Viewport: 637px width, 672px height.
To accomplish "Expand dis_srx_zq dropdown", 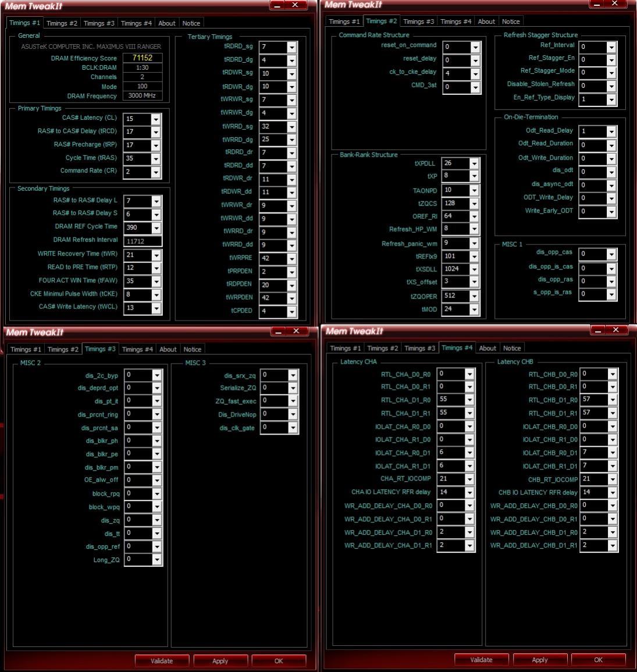I will point(293,375).
